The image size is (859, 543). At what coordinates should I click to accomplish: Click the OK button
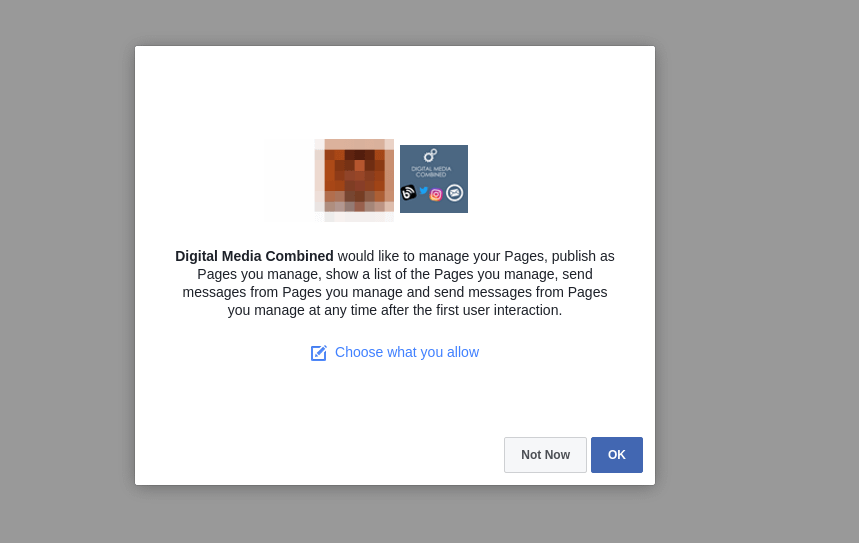(616, 455)
